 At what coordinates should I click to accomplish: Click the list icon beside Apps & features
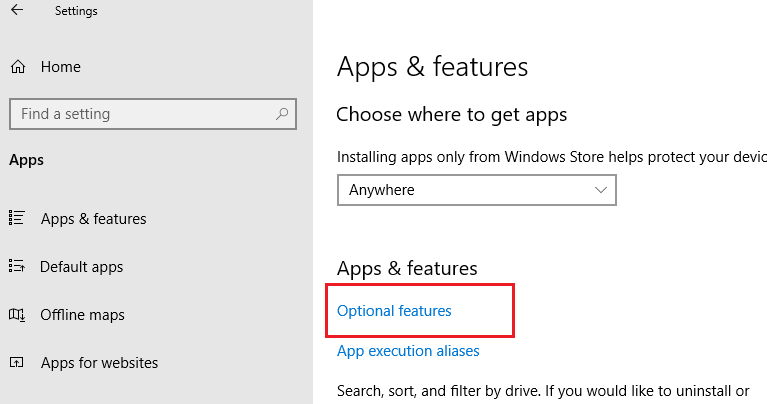coord(17,218)
